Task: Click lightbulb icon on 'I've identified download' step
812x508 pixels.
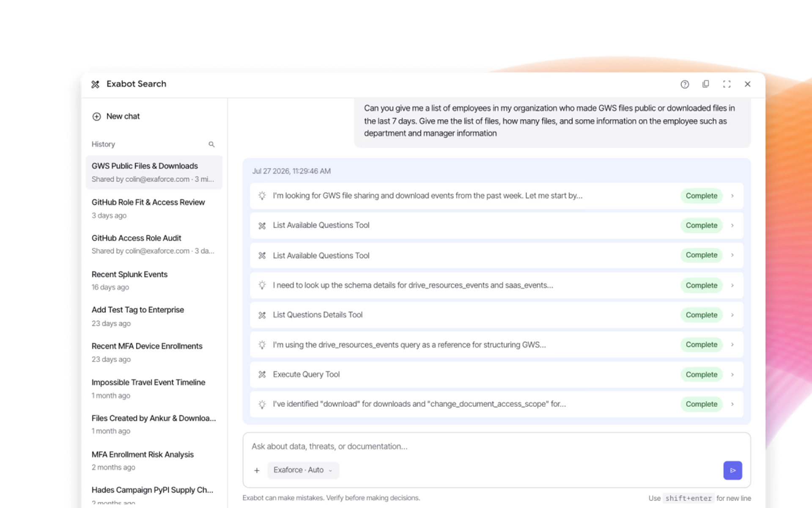Action: point(262,404)
